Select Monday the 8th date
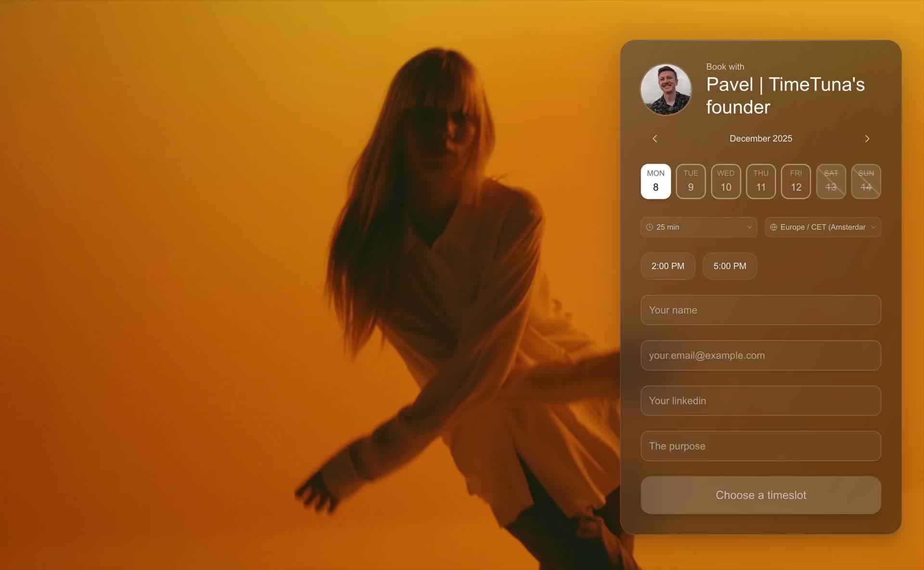924x570 pixels. pos(655,181)
